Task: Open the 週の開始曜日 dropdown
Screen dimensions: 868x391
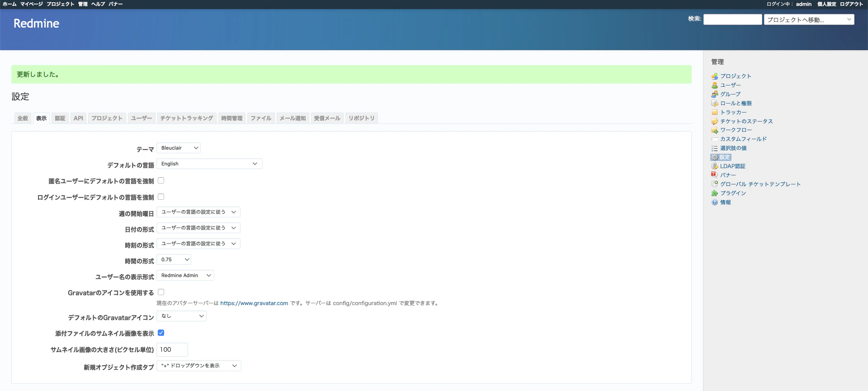Action: click(x=198, y=212)
